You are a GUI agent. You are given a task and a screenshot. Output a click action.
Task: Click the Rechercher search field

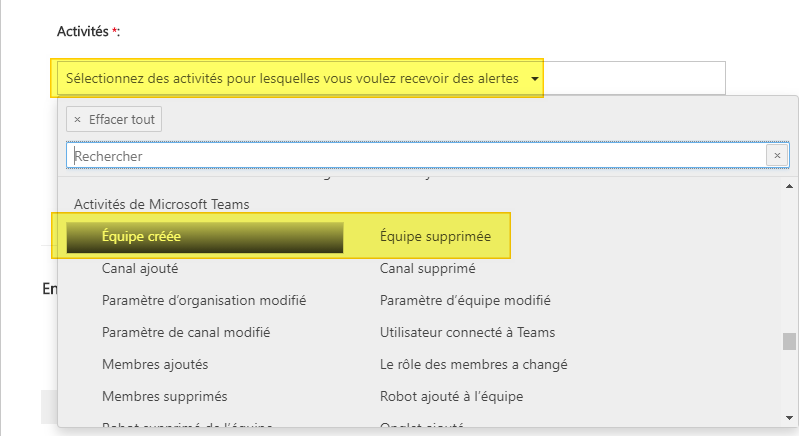pyautogui.click(x=416, y=156)
